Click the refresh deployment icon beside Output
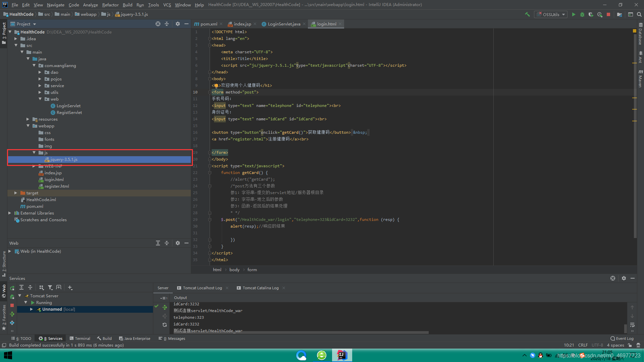The height and width of the screenshot is (362, 644). [x=165, y=325]
